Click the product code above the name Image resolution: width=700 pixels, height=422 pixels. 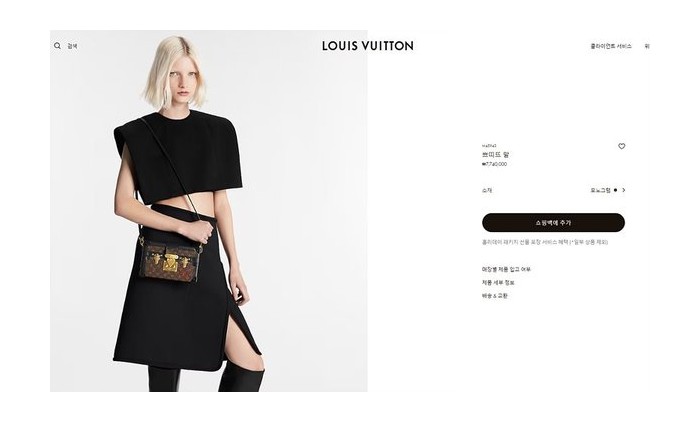click(x=489, y=146)
